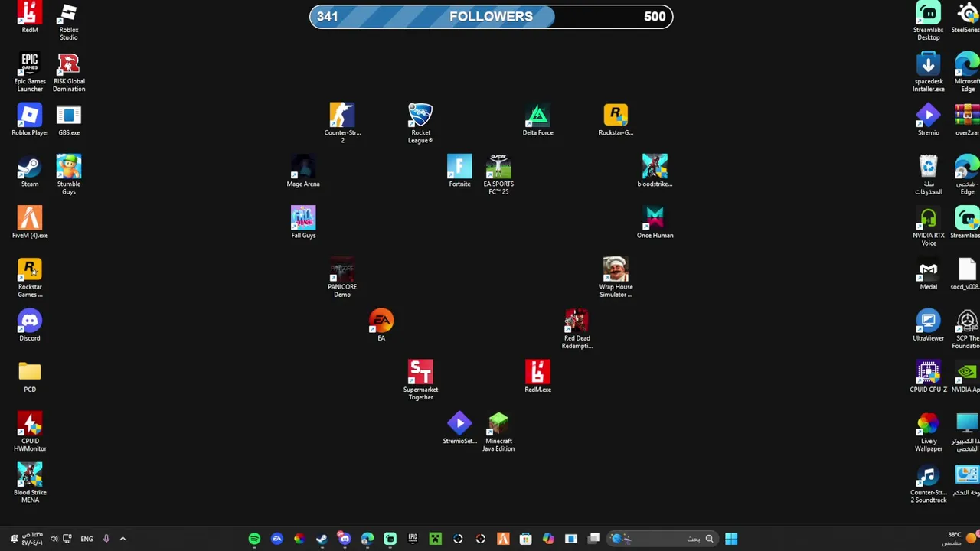Select the Blood Strike MENA icon
The width and height of the screenshot is (980, 551).
pos(30,483)
